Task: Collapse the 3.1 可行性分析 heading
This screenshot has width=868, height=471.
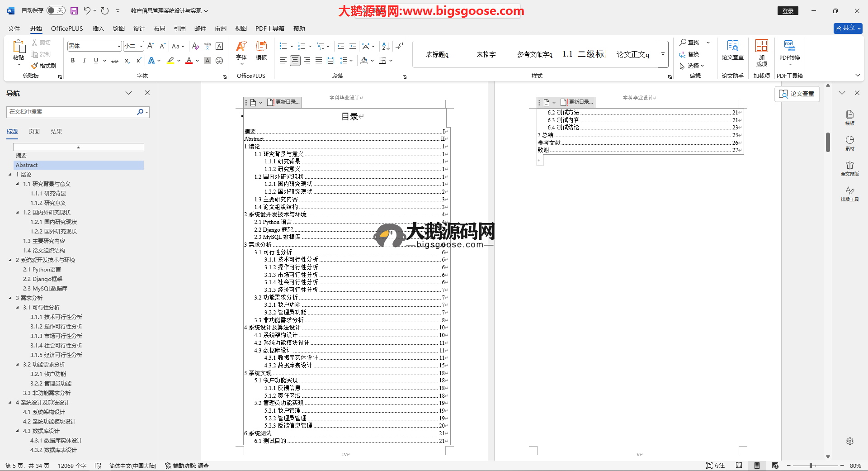Action: click(18, 308)
